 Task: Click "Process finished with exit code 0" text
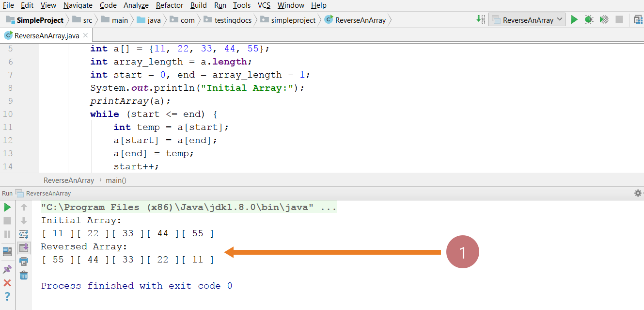(137, 286)
